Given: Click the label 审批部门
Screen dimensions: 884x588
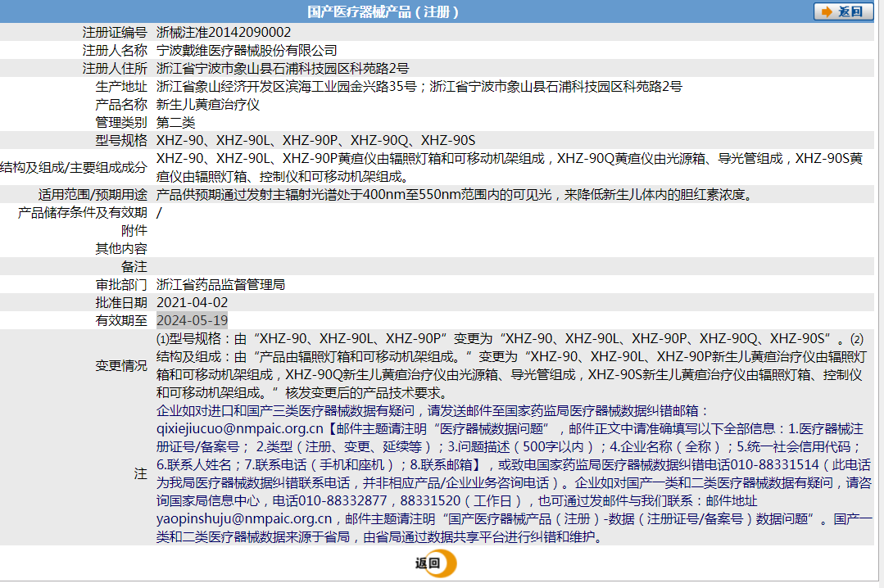Looking at the screenshot, I should pyautogui.click(x=121, y=285).
